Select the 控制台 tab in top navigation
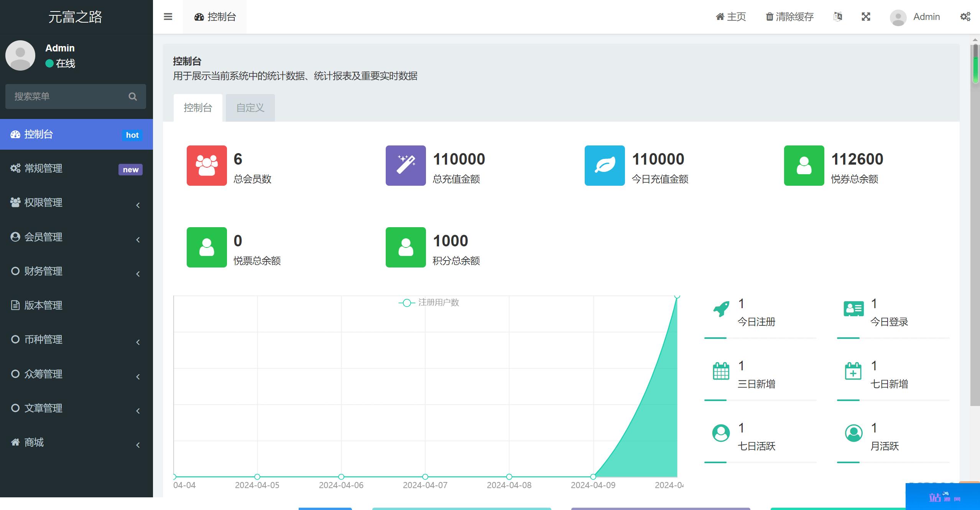The width and height of the screenshot is (980, 510). [215, 17]
